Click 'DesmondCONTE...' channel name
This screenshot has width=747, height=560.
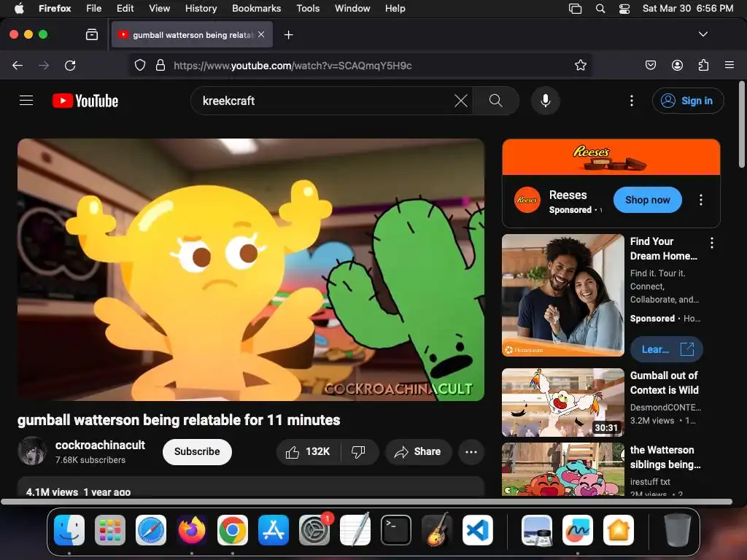pos(665,407)
